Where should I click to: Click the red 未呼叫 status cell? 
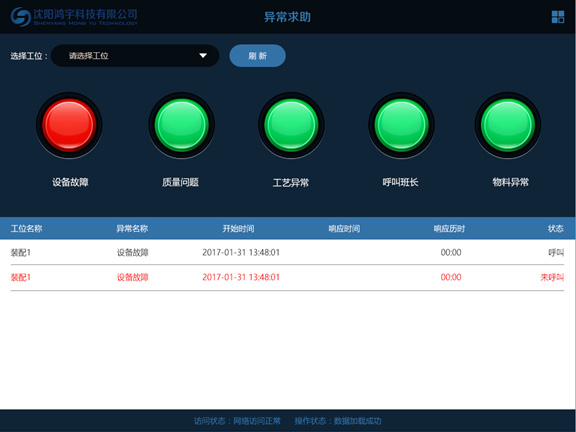(552, 277)
